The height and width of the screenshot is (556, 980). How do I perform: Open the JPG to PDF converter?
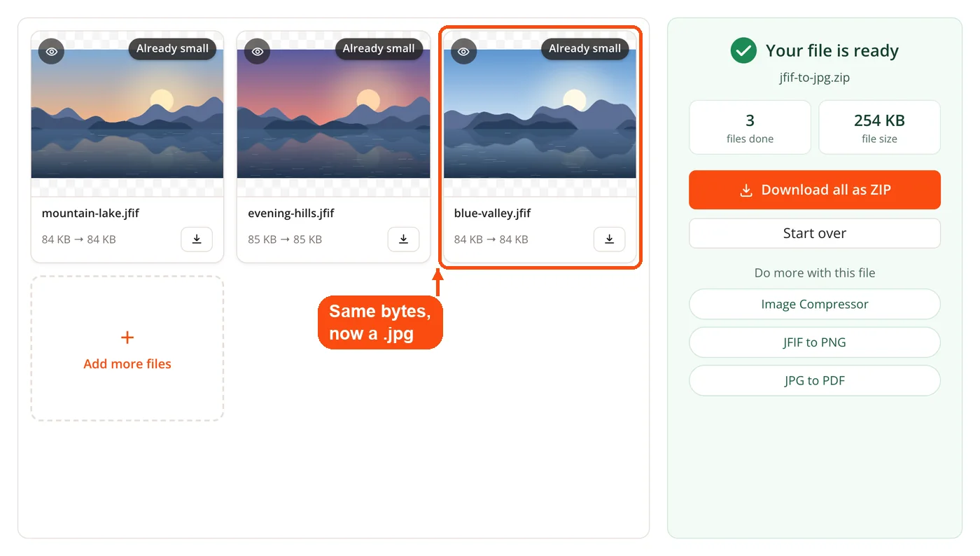click(x=815, y=381)
